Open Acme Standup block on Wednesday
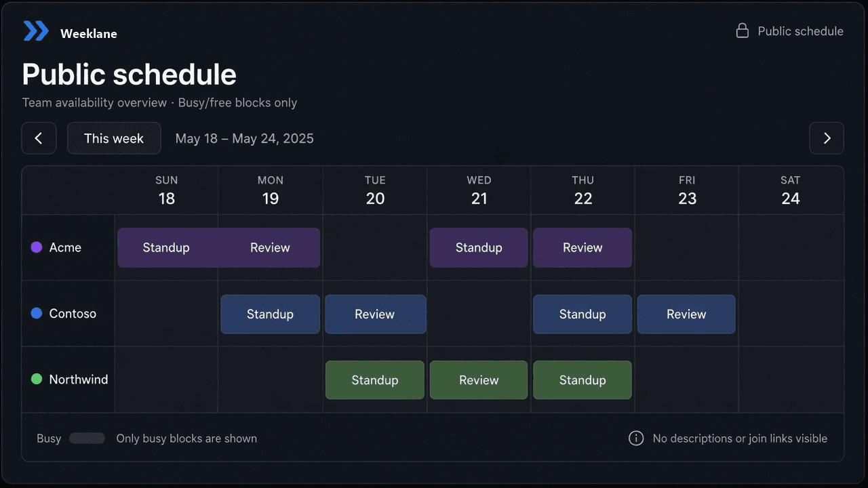This screenshot has height=488, width=868. click(x=479, y=247)
